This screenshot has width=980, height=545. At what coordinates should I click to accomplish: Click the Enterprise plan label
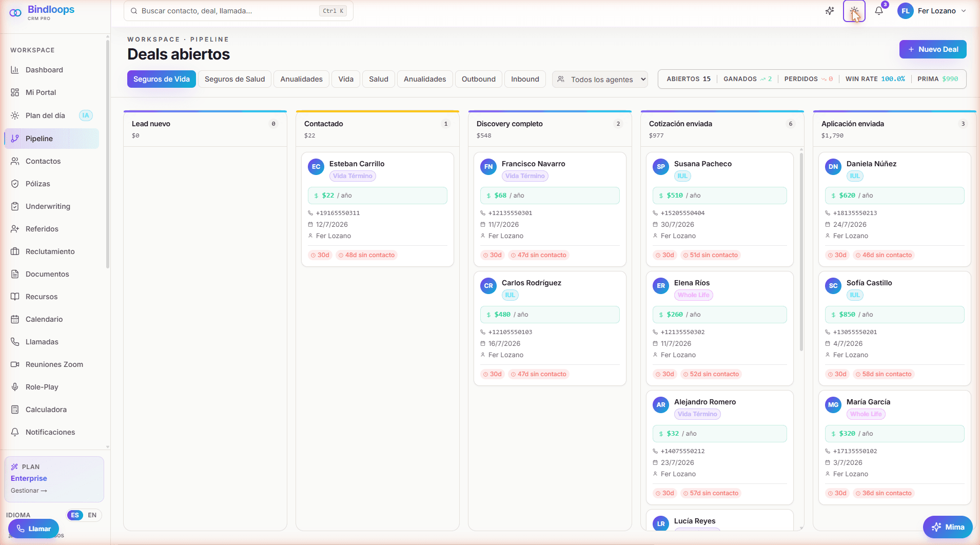(29, 478)
